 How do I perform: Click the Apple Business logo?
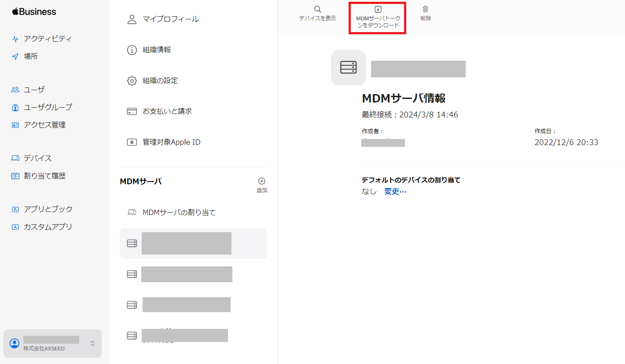click(x=34, y=12)
